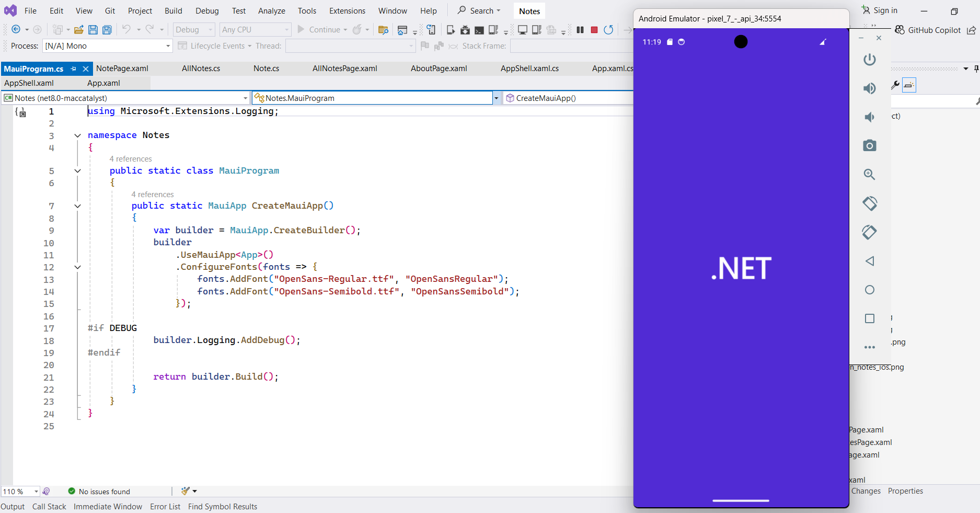Click the Sign in link
The width and height of the screenshot is (980, 513).
tap(880, 10)
